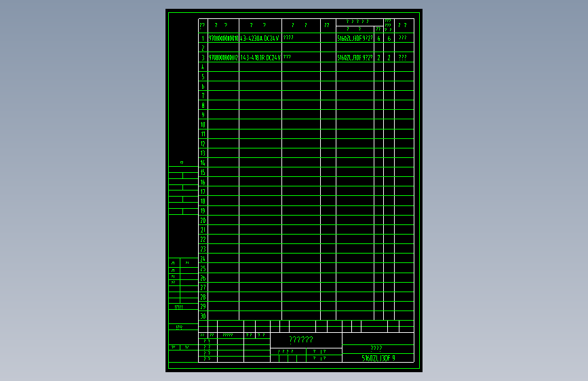Click the 5160ZLJ30F reference cell in row 1

tap(355, 38)
